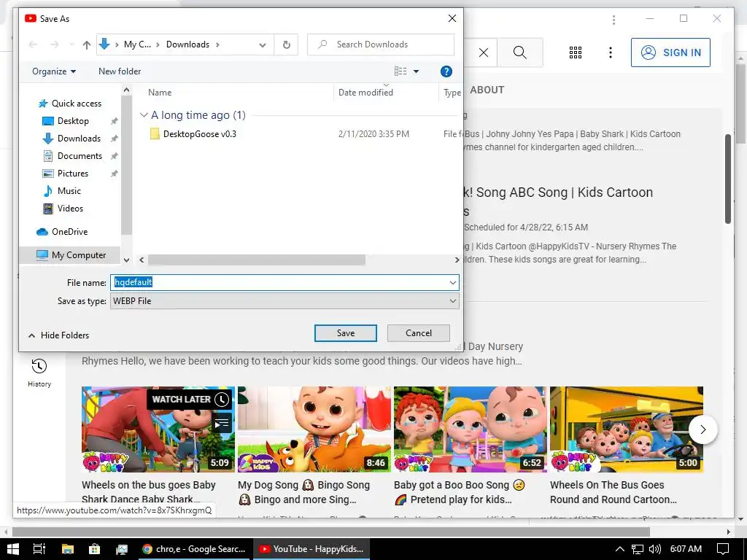Screen dimensions: 747x560
Task: Click the change view icon in Save As
Action: (400, 71)
